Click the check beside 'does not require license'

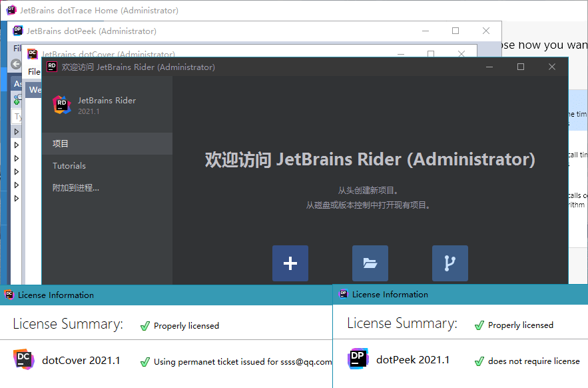click(x=479, y=361)
